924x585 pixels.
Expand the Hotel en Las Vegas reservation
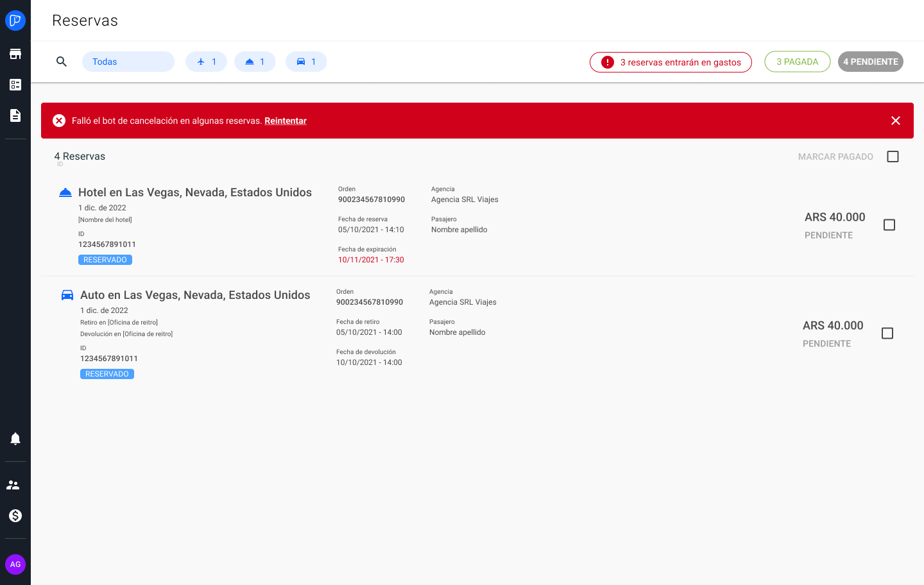(x=194, y=192)
